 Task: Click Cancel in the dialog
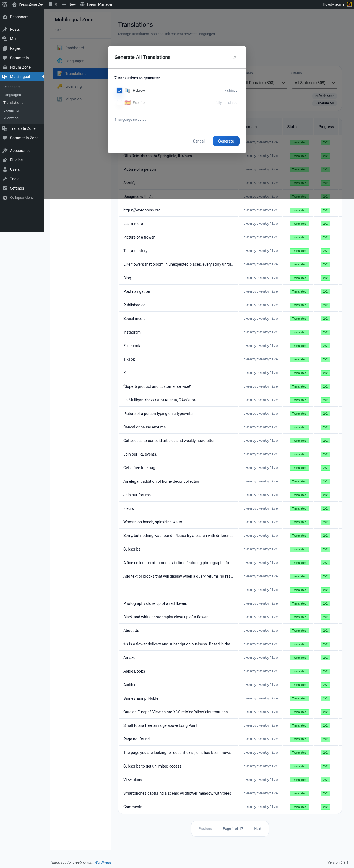[199, 141]
